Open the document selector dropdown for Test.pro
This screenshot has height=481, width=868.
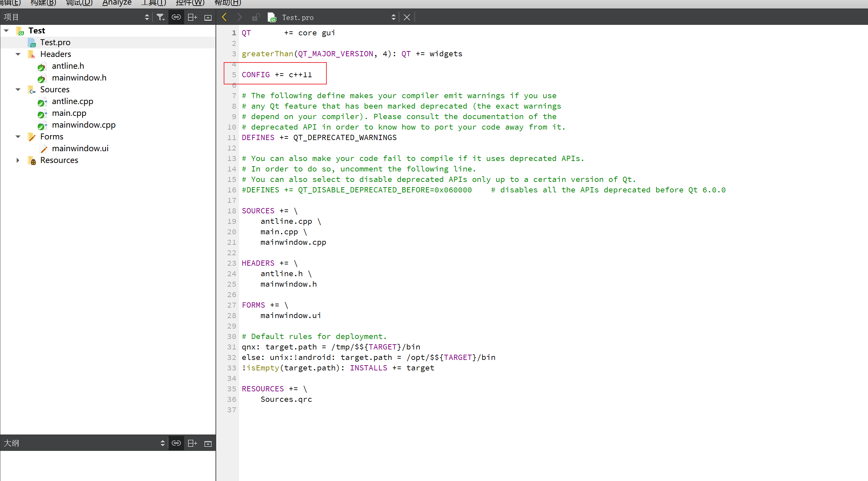pyautogui.click(x=393, y=17)
